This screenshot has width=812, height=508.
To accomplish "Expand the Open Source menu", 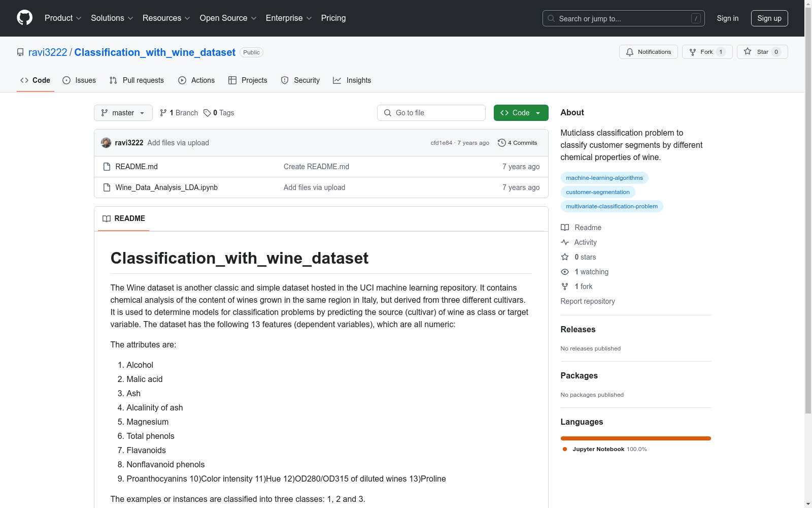I will pos(228,18).
